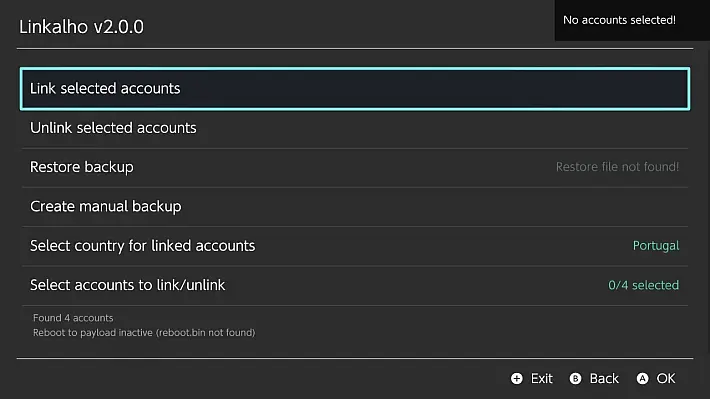Open Select country for linked accounts
Viewport: 710px width, 399px height.
pos(355,246)
